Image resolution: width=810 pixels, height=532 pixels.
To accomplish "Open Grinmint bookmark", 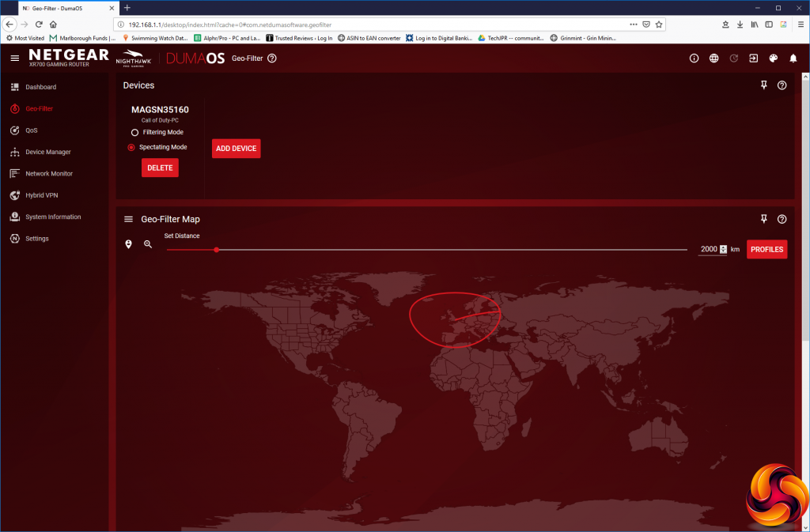I will point(583,38).
